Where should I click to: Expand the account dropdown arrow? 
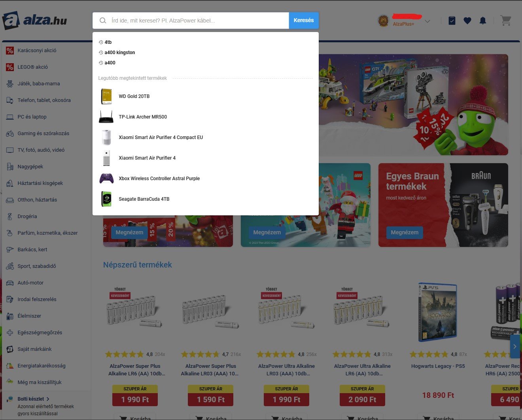point(427,21)
